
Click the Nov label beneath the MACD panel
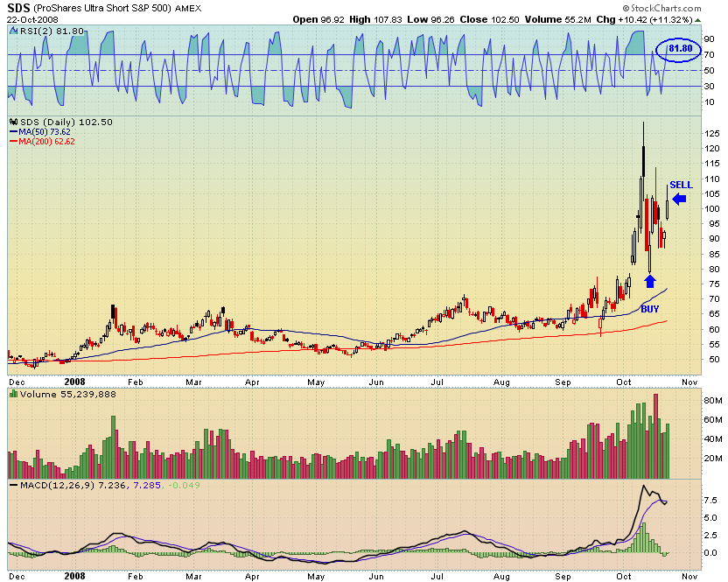coord(689,577)
